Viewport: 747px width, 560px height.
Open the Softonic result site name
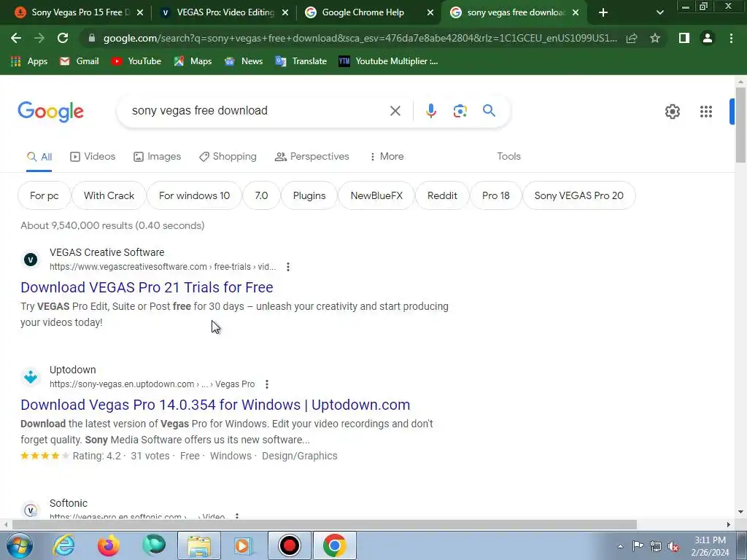(69, 503)
